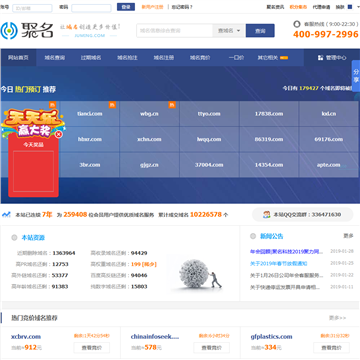Select 69176.com domain cell
360x360 pixels.
[x=329, y=139]
